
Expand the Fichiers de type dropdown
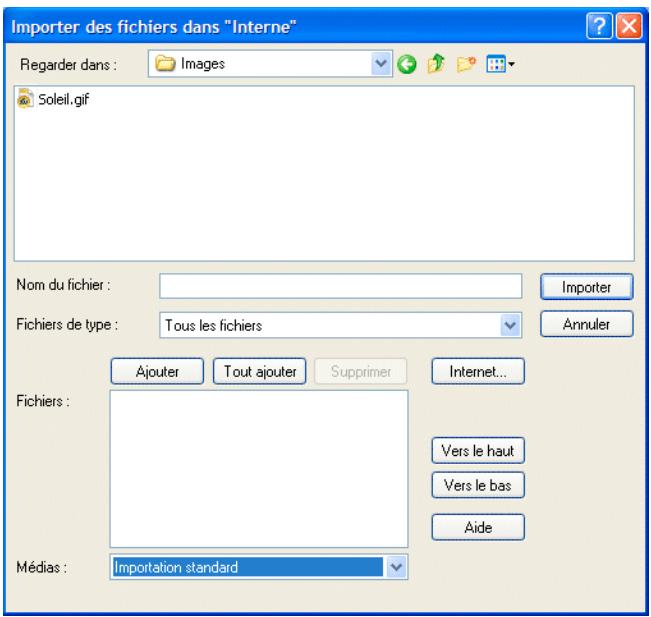(510, 325)
